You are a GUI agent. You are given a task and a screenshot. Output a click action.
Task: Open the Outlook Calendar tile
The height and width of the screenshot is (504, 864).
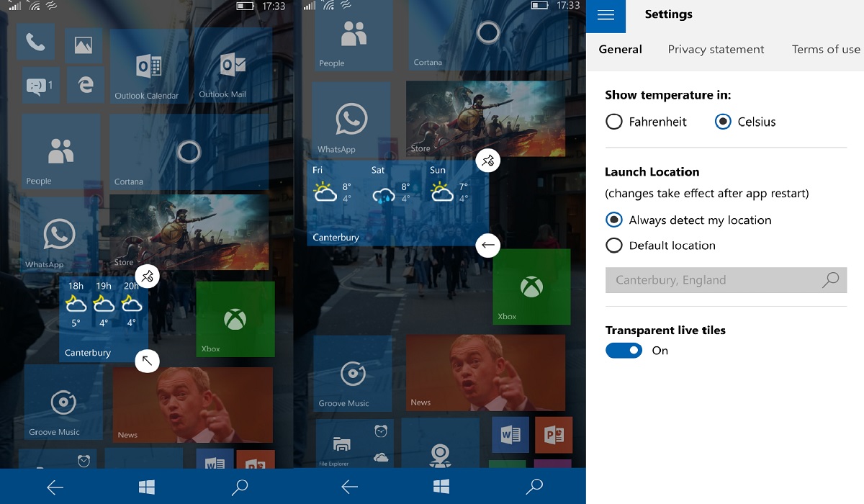(148, 66)
